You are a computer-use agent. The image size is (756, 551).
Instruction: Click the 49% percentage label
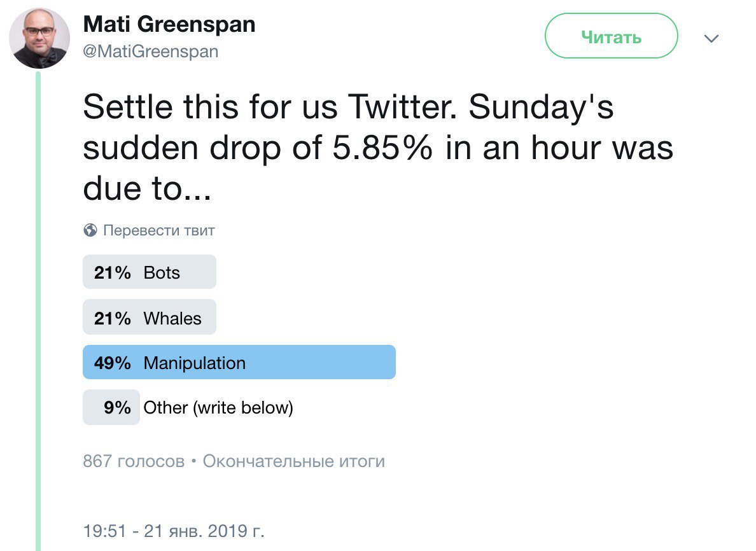(x=113, y=363)
